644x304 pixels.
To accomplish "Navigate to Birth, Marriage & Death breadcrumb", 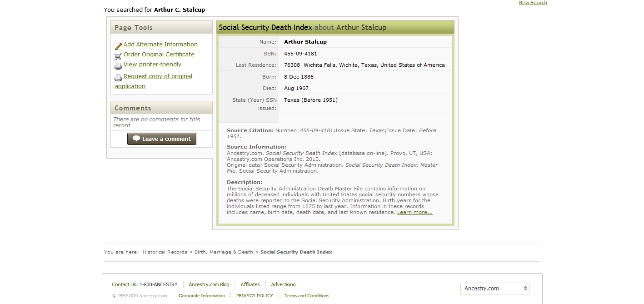I will point(224,252).
